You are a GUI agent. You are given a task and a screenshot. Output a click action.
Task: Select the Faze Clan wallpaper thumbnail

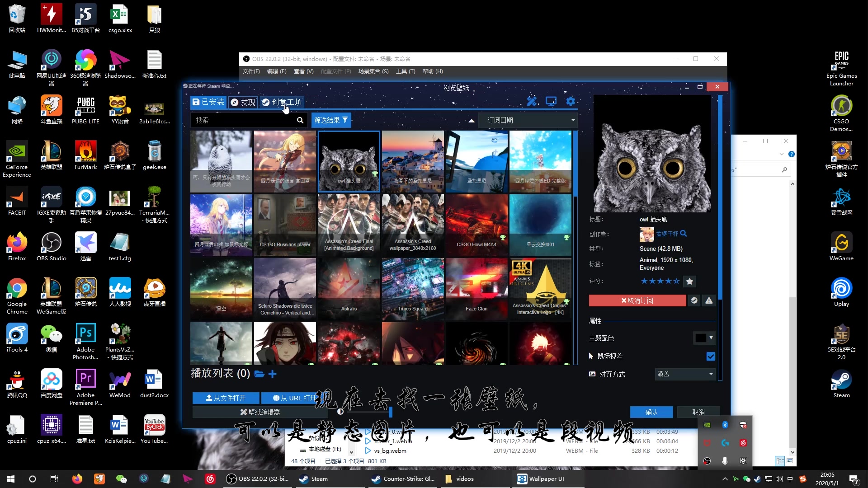(x=476, y=289)
